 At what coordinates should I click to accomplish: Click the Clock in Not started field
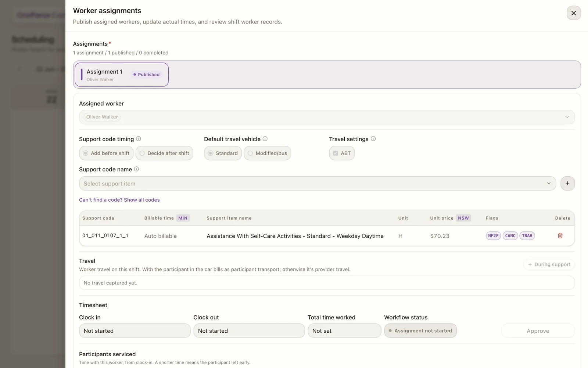[x=135, y=330]
